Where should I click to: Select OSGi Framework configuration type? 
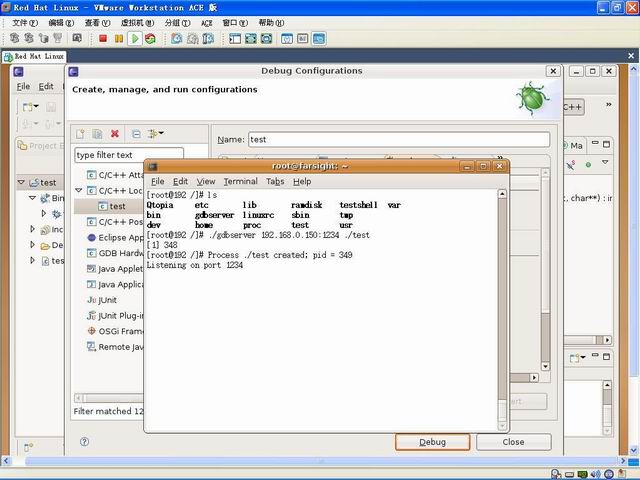pyautogui.click(x=115, y=331)
